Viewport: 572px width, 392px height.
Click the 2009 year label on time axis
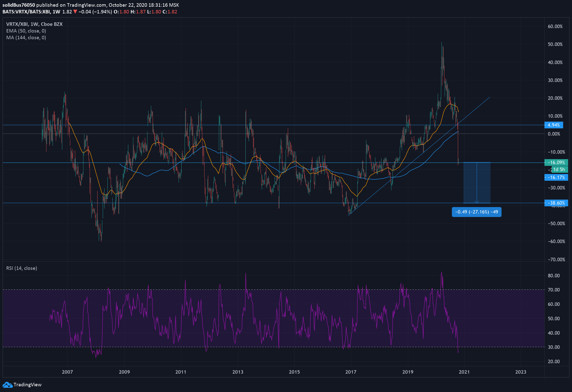(124, 372)
